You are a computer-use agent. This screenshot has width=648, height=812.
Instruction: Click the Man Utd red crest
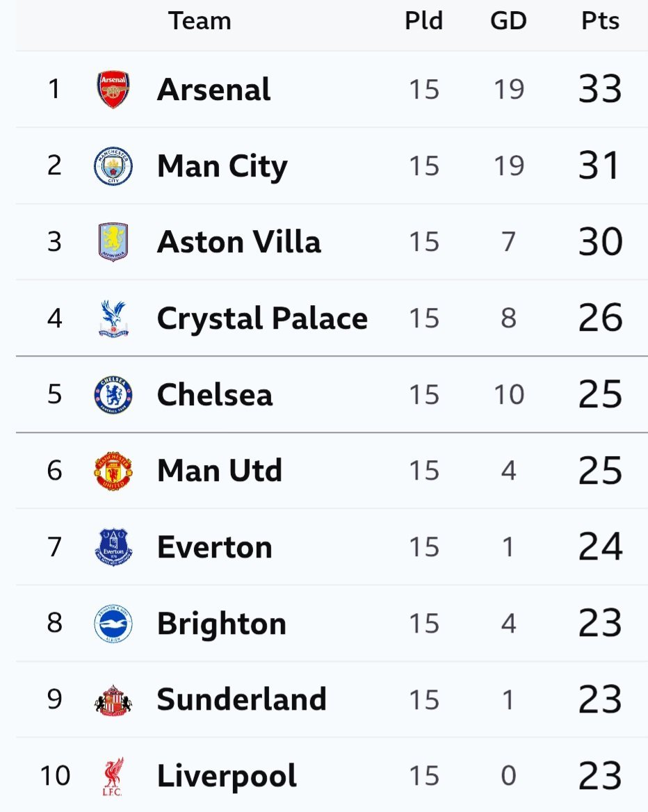pos(113,471)
